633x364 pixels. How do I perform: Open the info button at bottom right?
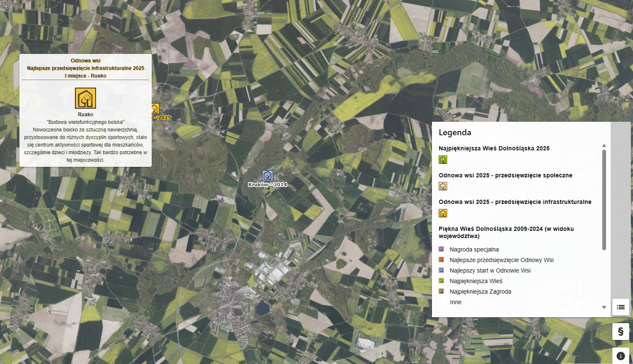[620, 356]
